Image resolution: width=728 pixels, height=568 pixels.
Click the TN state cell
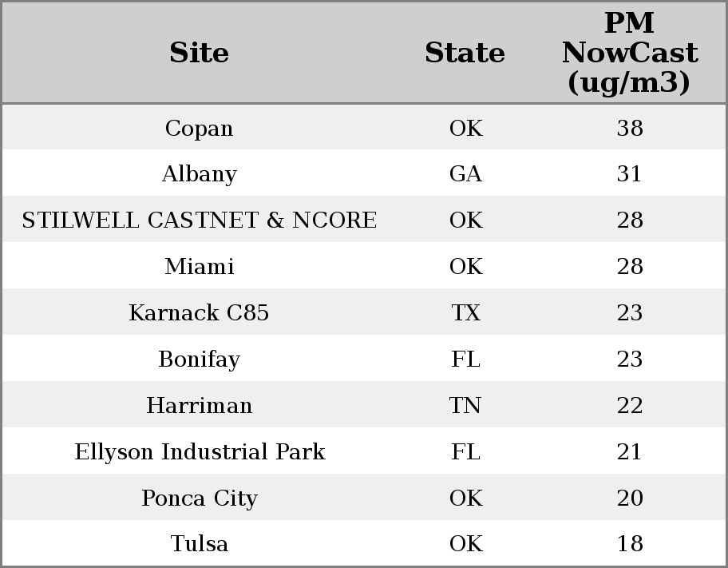[465, 406]
